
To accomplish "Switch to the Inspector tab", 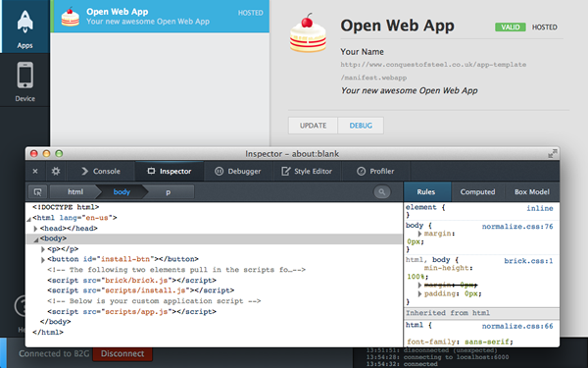I will click(170, 171).
